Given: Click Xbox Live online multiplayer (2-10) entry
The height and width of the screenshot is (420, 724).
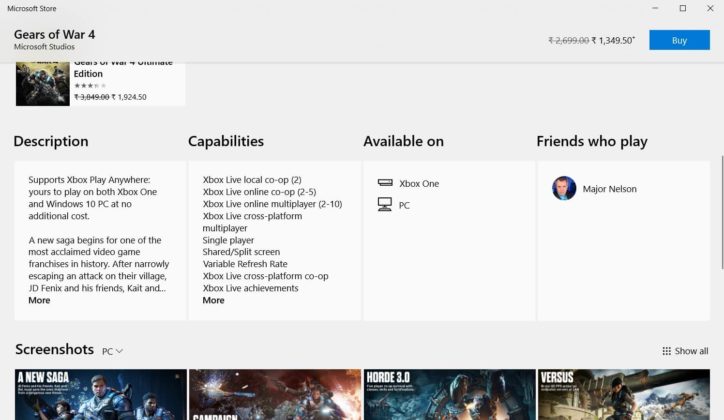Looking at the screenshot, I should pyautogui.click(x=272, y=204).
